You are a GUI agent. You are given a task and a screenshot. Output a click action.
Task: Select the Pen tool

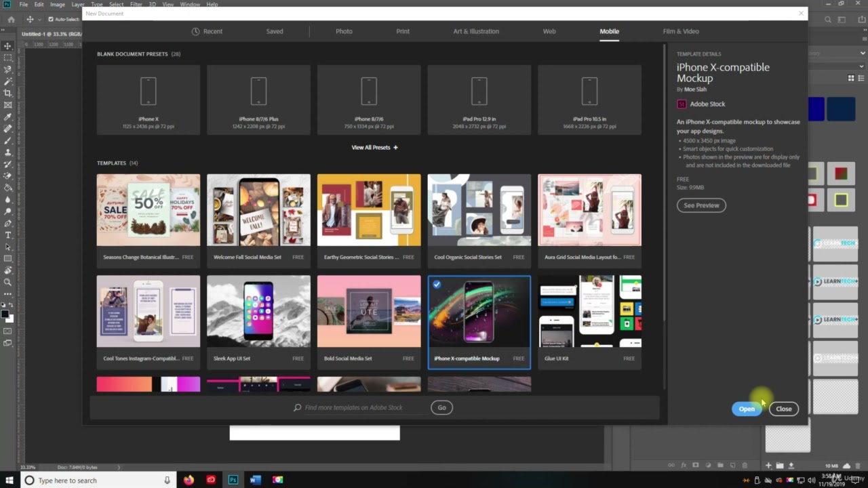click(x=8, y=223)
